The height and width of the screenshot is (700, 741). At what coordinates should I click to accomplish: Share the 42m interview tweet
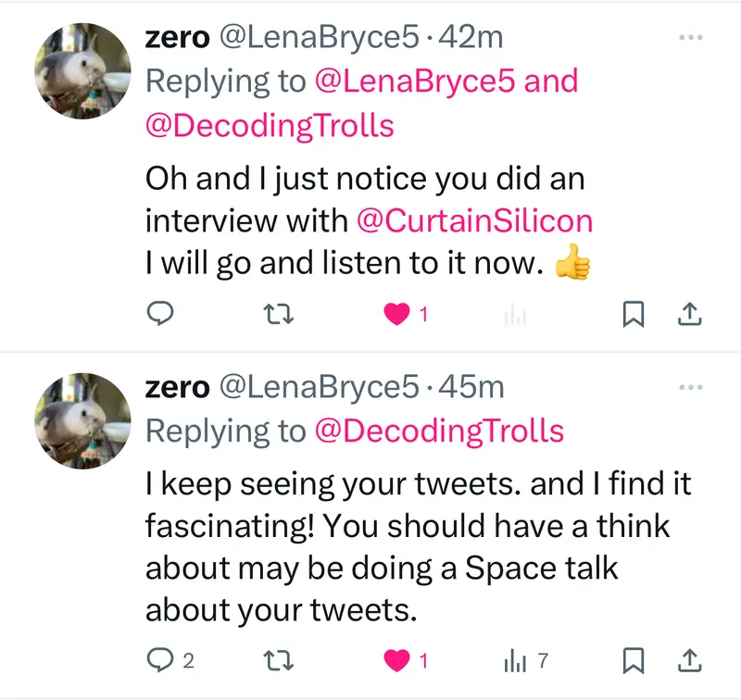click(x=688, y=315)
